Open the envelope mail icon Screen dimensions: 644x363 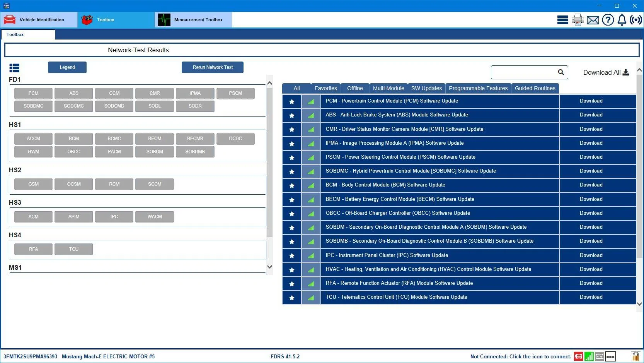tap(593, 20)
